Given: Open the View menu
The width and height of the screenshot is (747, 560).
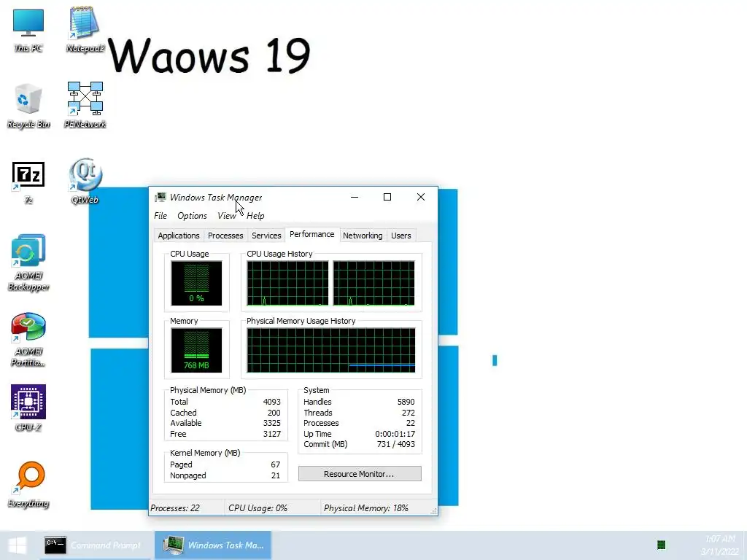Looking at the screenshot, I should [227, 216].
